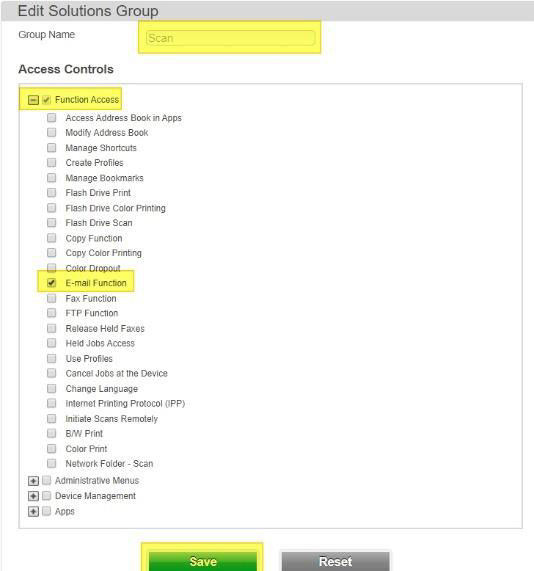Uncheck the E-mail Function checkbox
534x571 pixels.
tap(52, 283)
